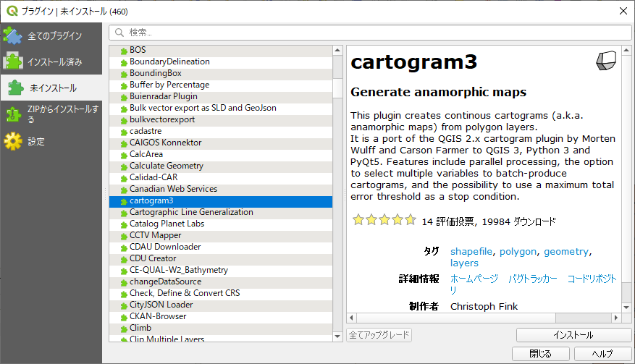Select Buienradar Plugin entry
635x364 pixels.
[x=221, y=96]
